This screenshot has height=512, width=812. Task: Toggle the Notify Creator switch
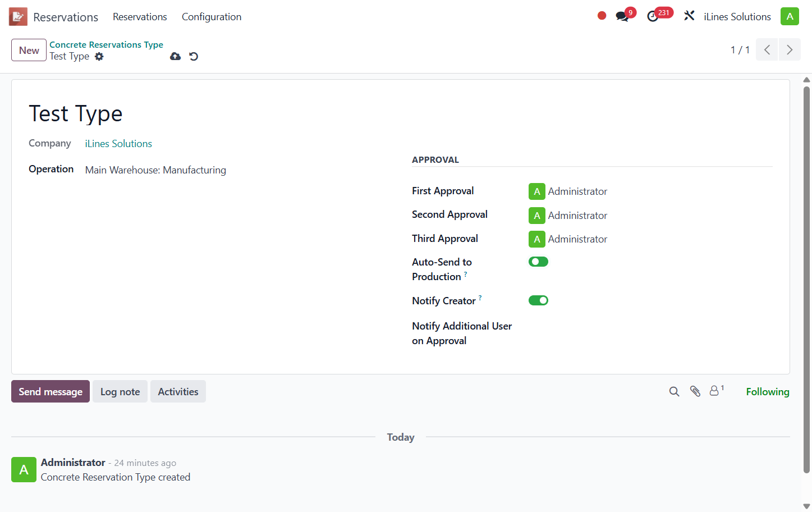point(538,300)
